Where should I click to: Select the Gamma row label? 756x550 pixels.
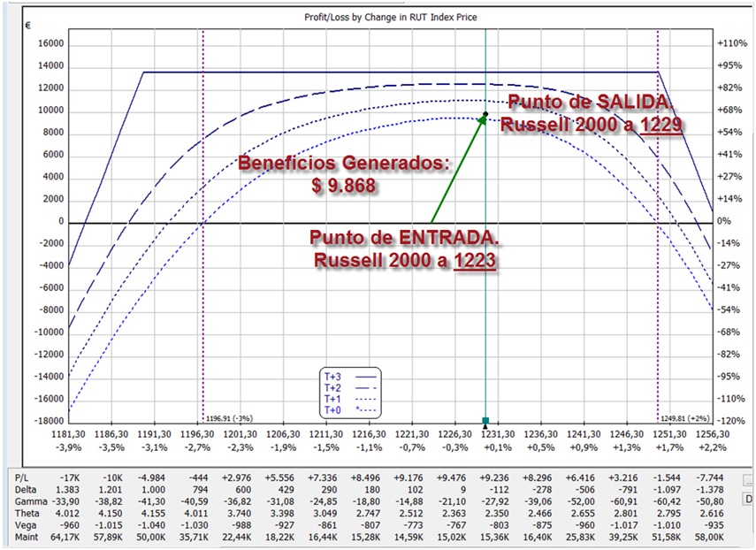point(30,501)
